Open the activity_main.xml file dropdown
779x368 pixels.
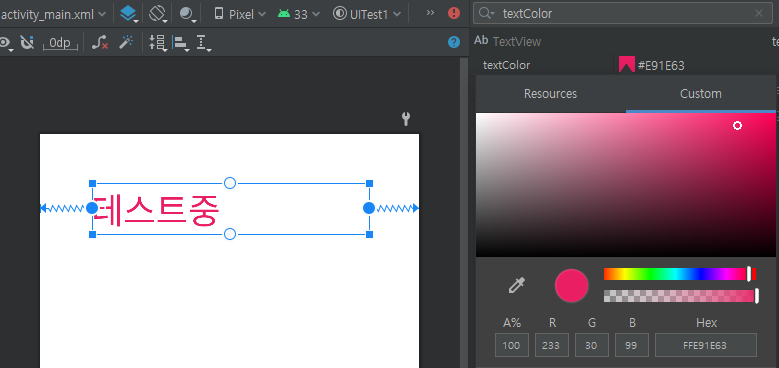point(53,14)
